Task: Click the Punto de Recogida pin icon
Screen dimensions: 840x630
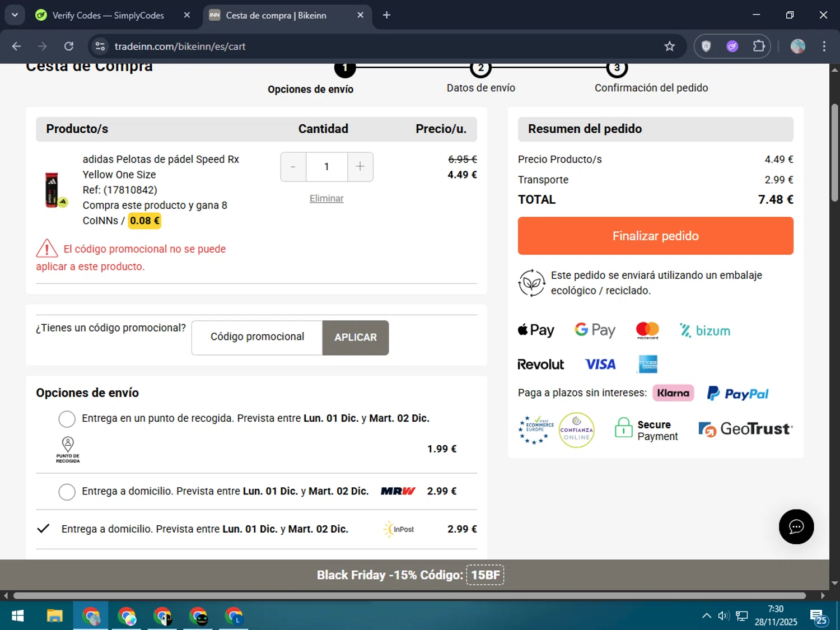Action: pos(68,450)
